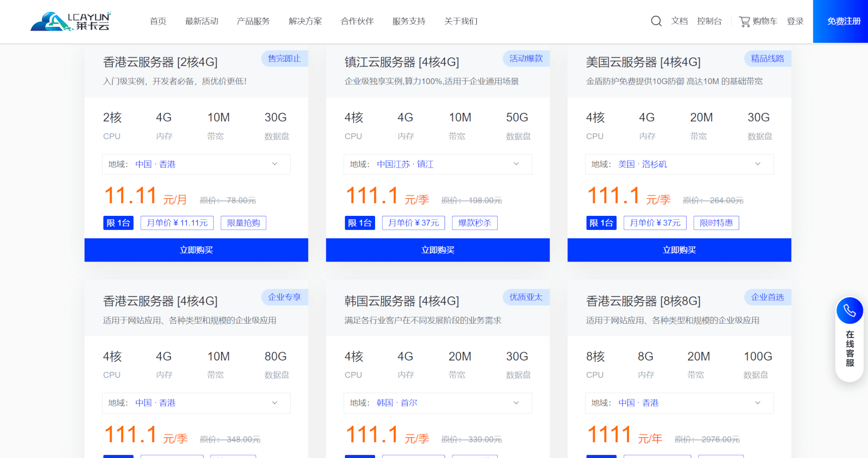This screenshot has width=868, height=458.
Task: Expand 韩国·首尔 region dropdown
Action: pos(438,403)
